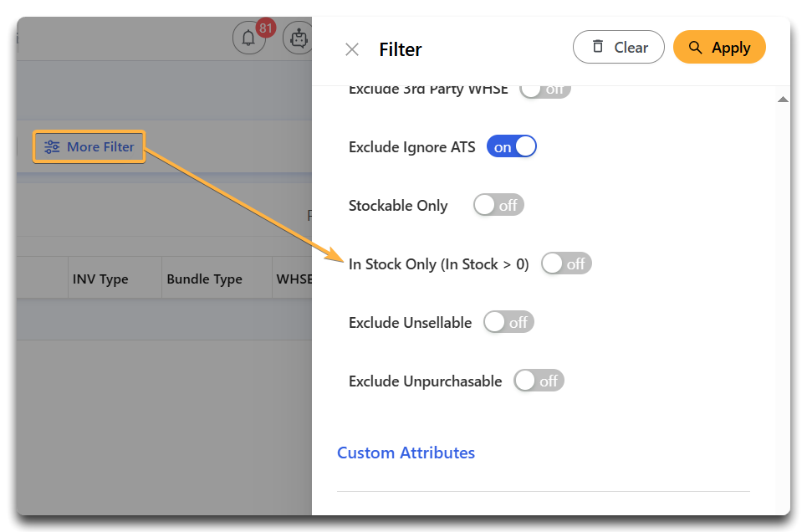The image size is (807, 532).
Task: Click the Bundle Type column header
Action: pos(204,279)
